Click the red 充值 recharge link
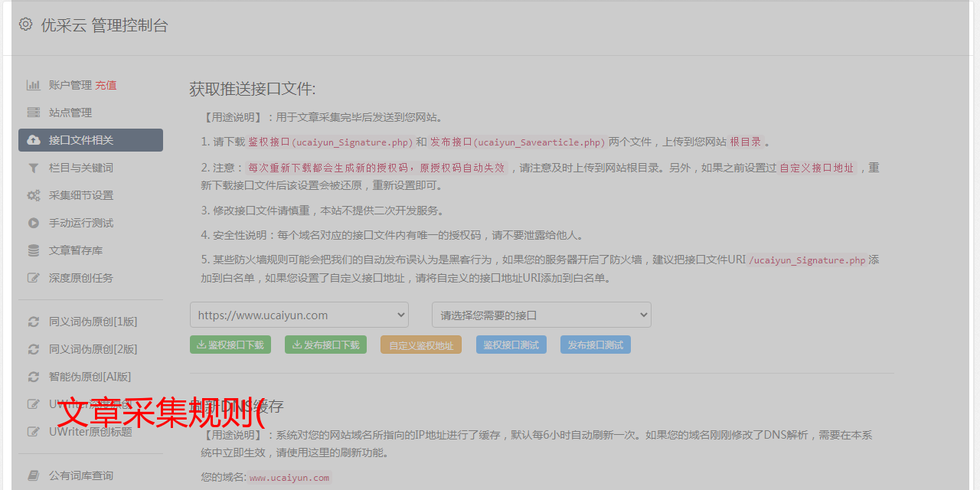980x490 pixels. click(x=106, y=85)
